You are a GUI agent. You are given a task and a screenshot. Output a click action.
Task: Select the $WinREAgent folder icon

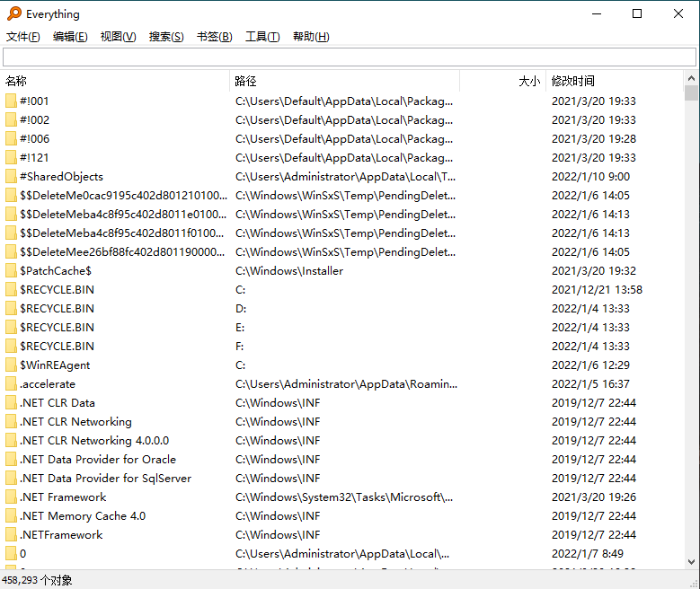tap(11, 365)
